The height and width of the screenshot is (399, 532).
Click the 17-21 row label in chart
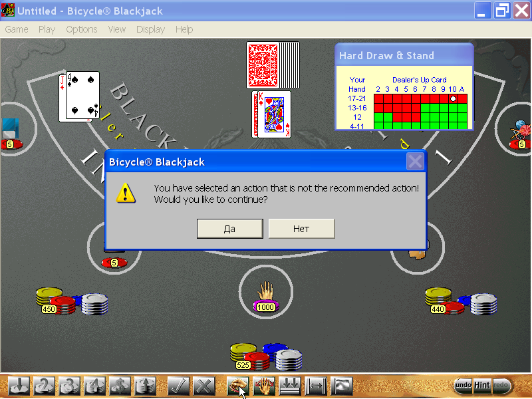[x=357, y=98]
